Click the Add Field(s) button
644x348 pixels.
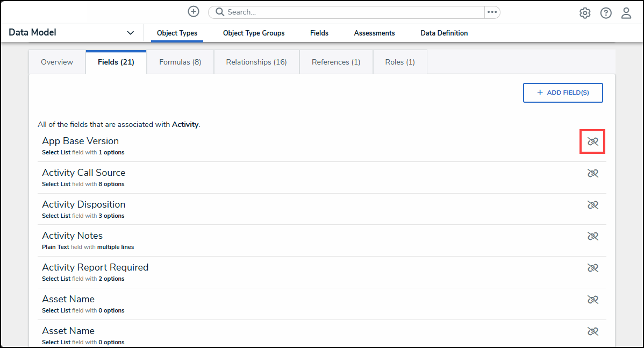563,93
